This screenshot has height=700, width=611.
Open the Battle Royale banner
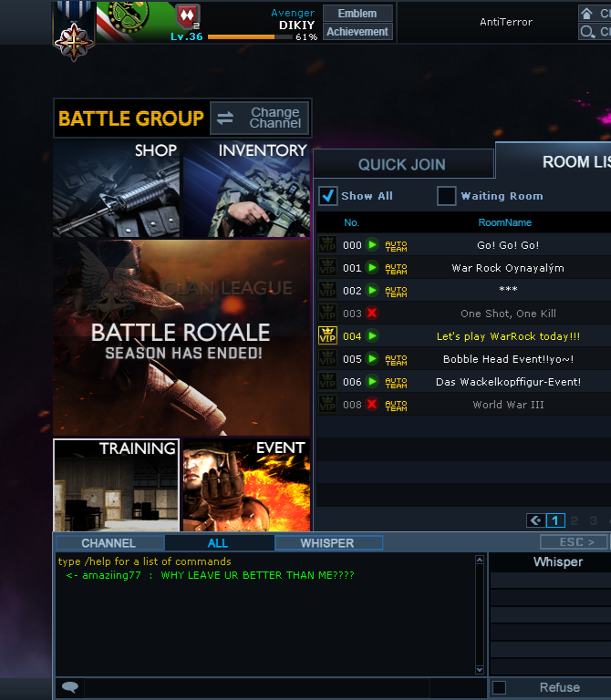click(181, 337)
